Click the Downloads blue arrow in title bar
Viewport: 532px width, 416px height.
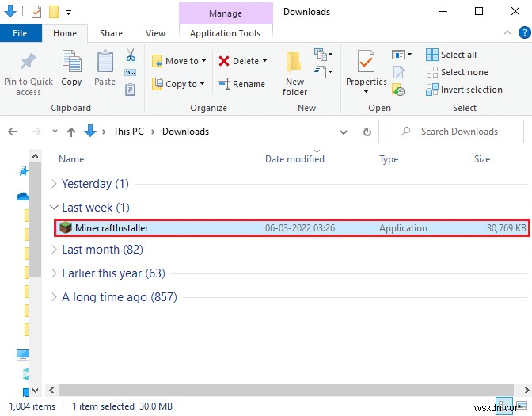[x=10, y=11]
